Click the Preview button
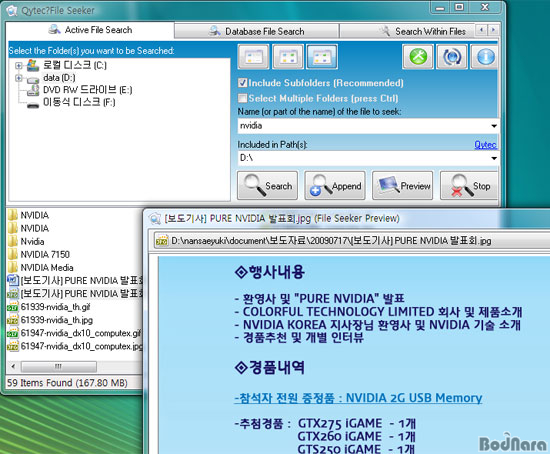The width and height of the screenshot is (550, 454). (x=403, y=186)
